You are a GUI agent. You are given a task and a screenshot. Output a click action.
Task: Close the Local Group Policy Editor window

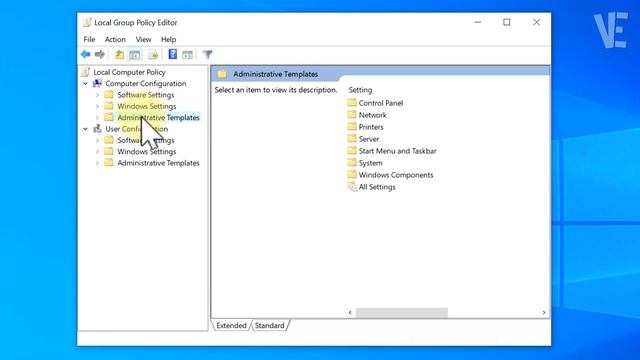536,22
